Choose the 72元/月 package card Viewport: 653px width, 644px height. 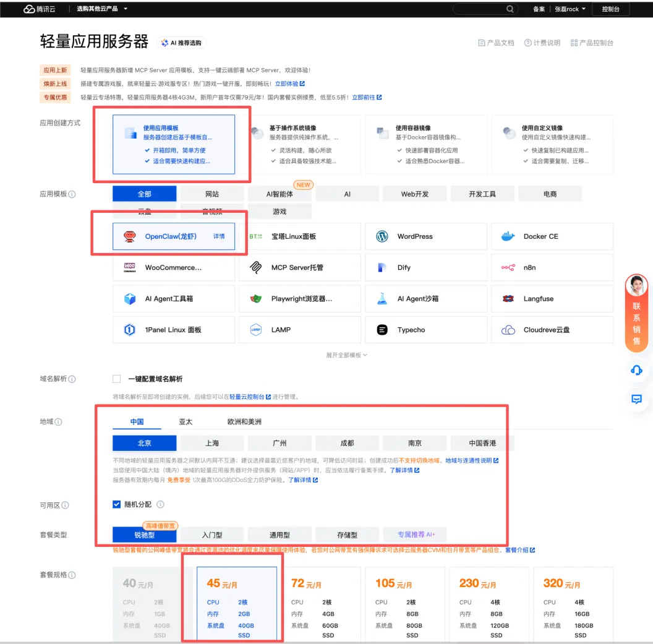click(321, 604)
